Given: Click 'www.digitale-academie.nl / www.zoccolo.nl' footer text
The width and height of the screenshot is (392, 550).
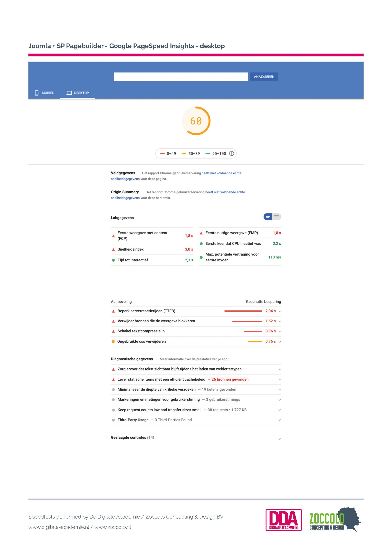Looking at the screenshot, I should click(80, 527).
